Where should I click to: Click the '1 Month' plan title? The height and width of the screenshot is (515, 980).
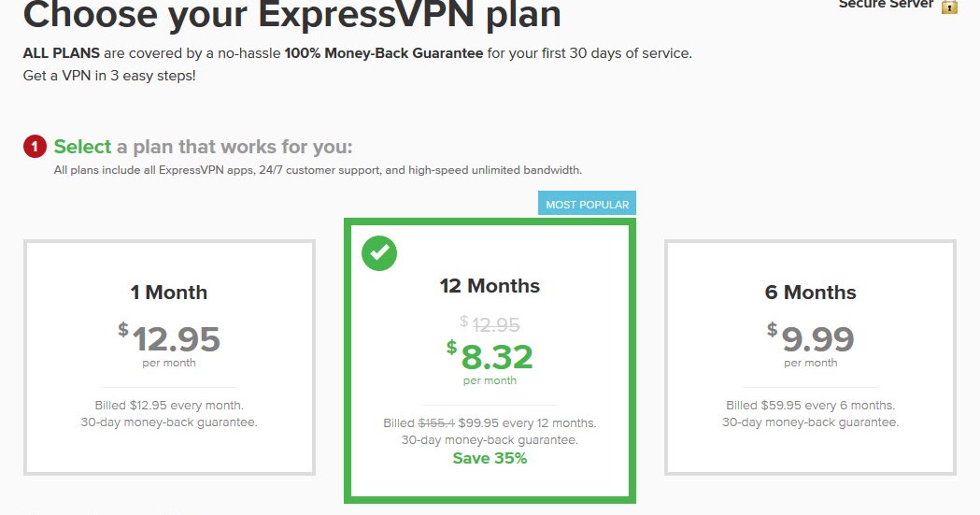169,293
